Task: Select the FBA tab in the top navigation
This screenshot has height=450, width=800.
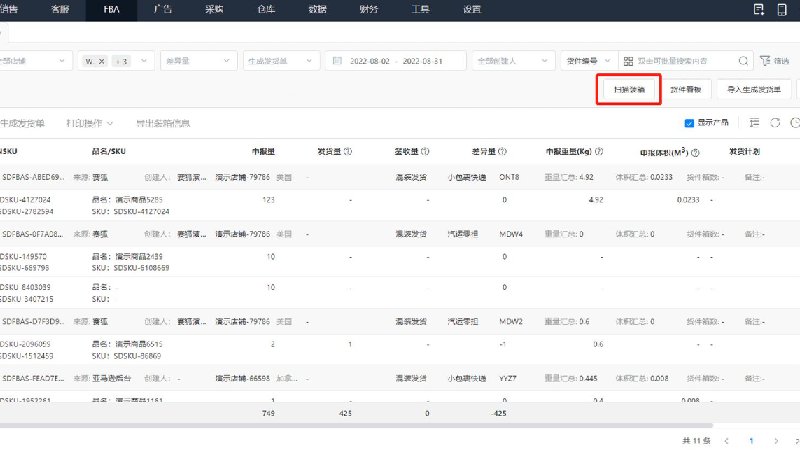Action: click(x=111, y=9)
